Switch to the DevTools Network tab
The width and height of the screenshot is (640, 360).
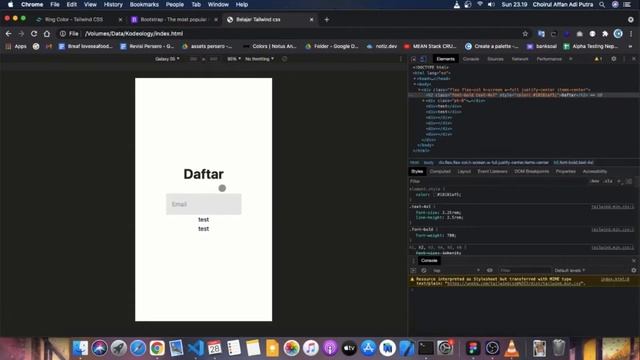(x=520, y=59)
